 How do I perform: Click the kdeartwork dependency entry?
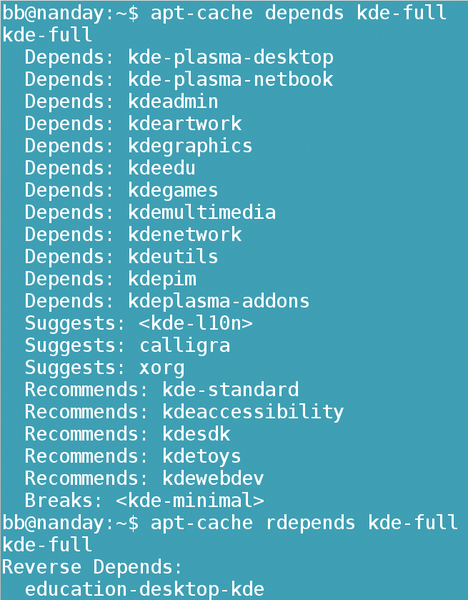click(133, 124)
